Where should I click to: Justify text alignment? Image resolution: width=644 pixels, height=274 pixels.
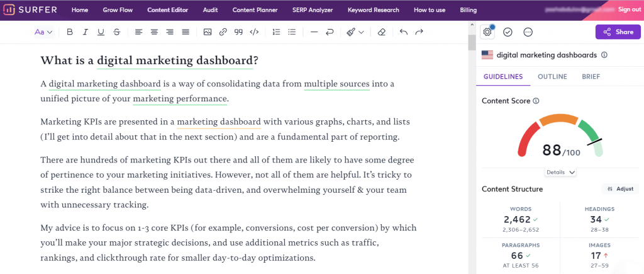coord(186,32)
